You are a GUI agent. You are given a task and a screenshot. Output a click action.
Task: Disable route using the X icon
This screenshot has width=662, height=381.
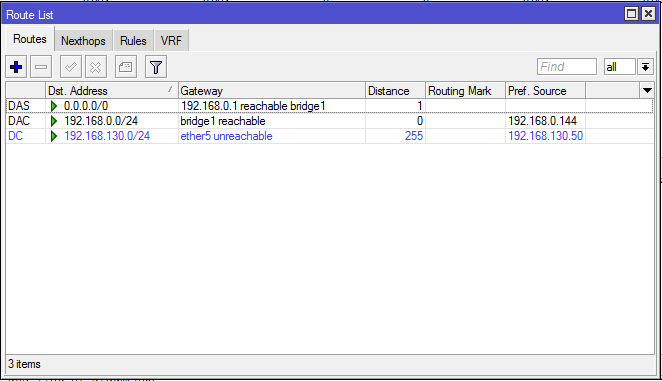pos(95,67)
